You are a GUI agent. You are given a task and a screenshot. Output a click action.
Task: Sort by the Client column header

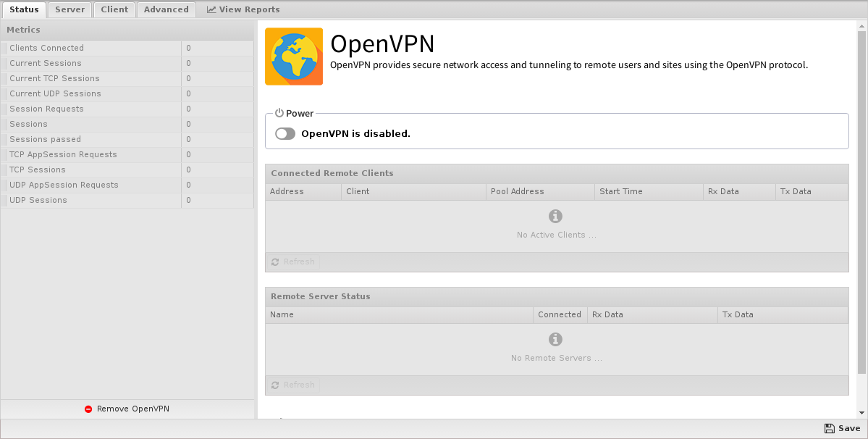[413, 191]
